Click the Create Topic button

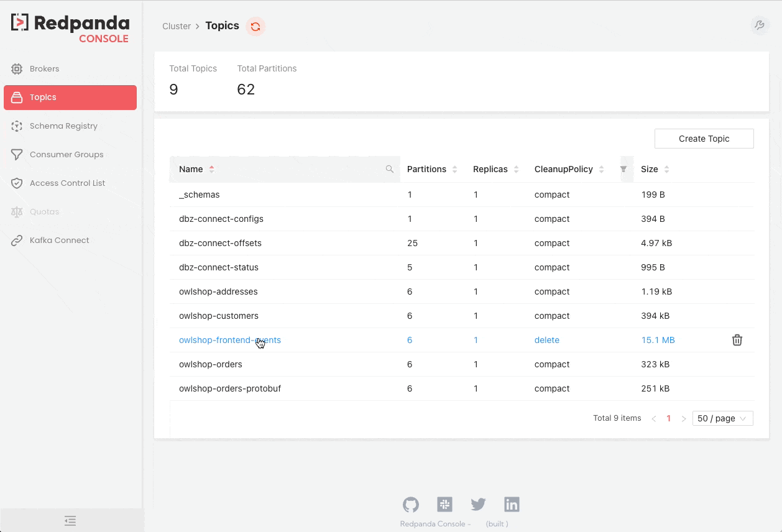coord(704,139)
